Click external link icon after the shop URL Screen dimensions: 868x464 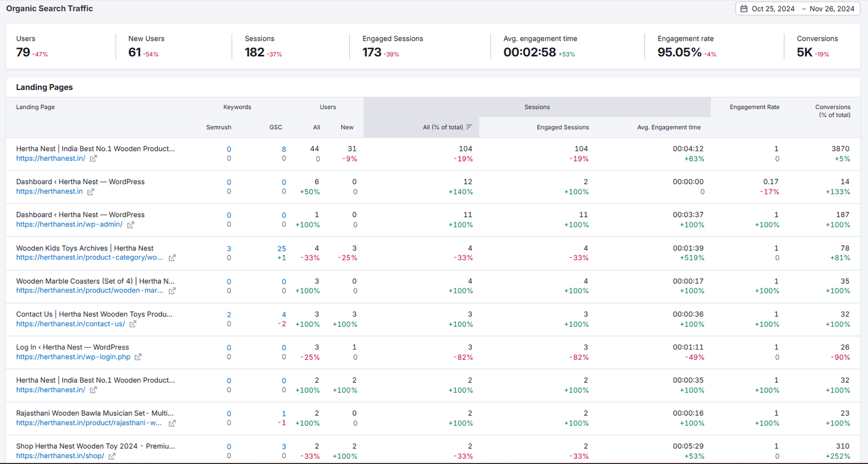point(112,456)
